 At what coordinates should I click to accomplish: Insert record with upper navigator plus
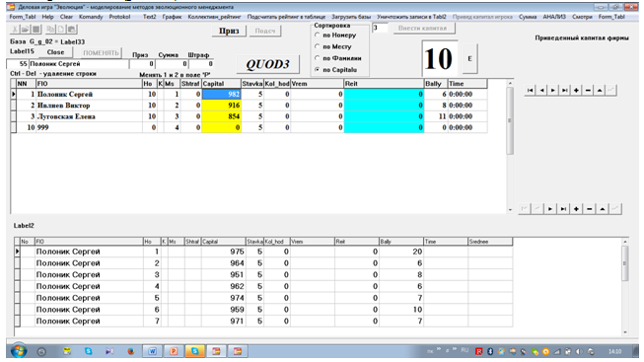(x=576, y=90)
